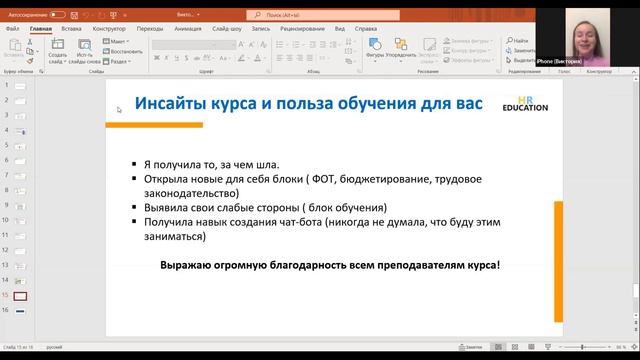Toggle italic (К) formatting
This screenshot has height=360, width=640.
(167, 58)
